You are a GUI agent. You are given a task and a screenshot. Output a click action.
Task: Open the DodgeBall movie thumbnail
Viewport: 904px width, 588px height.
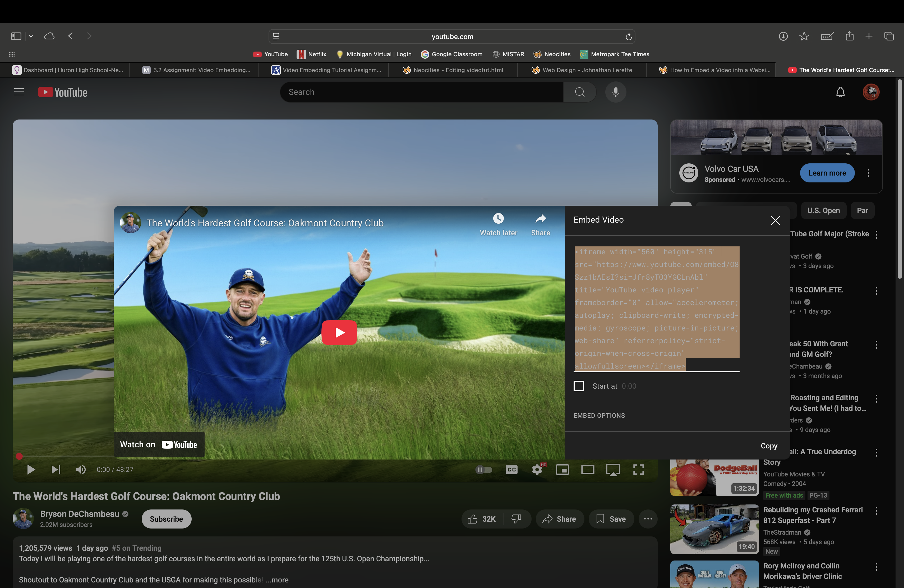point(714,477)
